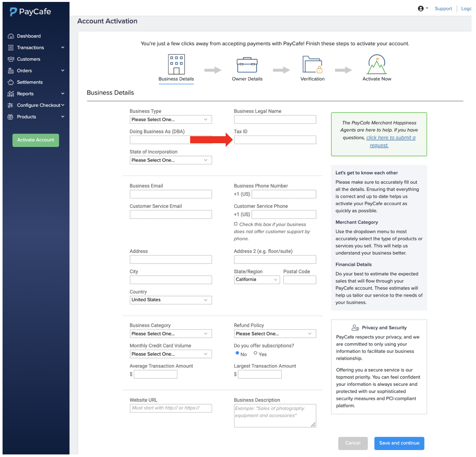The height and width of the screenshot is (457, 476).
Task: Check the no phone support checkbox
Action: (x=236, y=224)
